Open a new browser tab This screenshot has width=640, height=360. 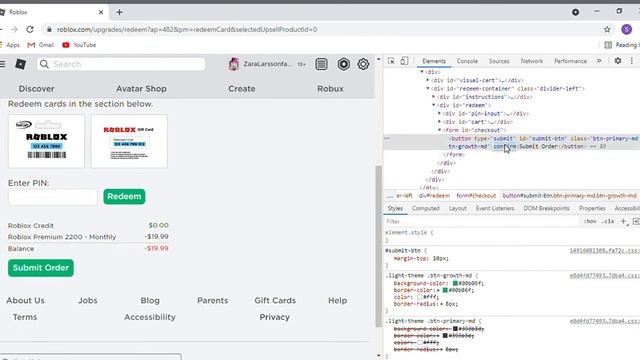tap(119, 12)
